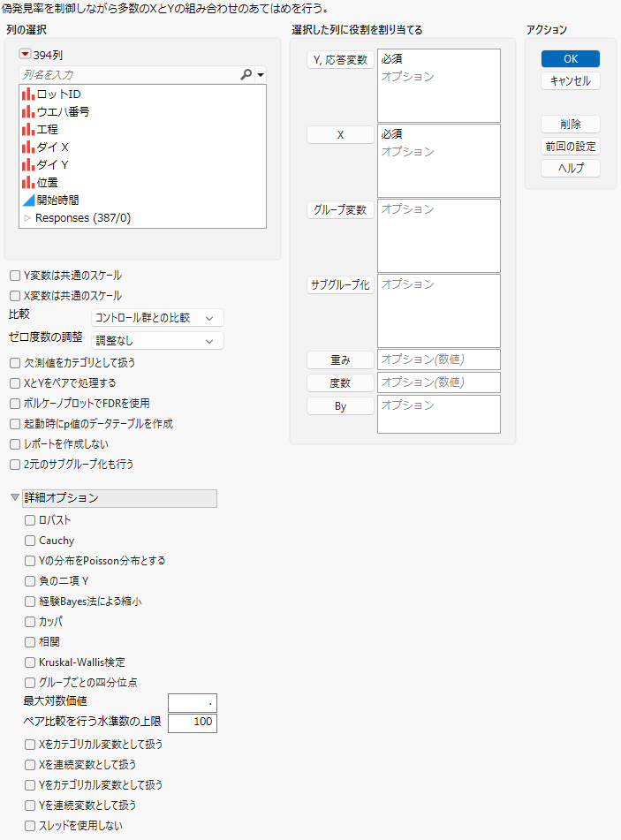Image resolution: width=621 pixels, height=840 pixels.
Task: Click the By role list box
Action: coord(439,414)
